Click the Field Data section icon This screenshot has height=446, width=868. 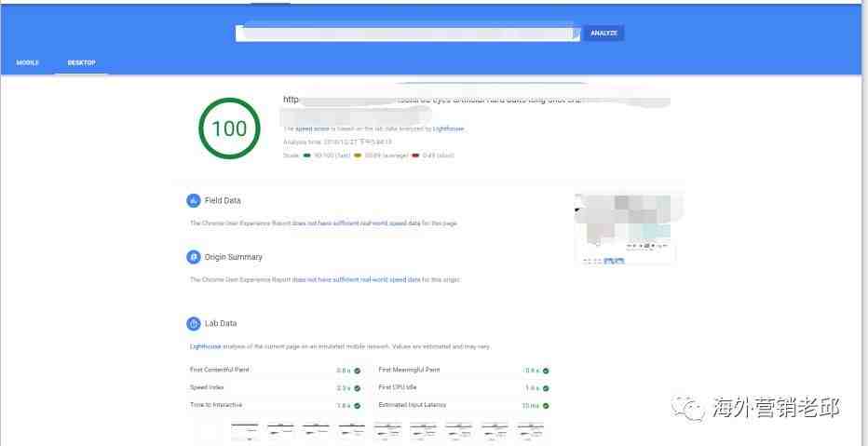pyautogui.click(x=194, y=200)
